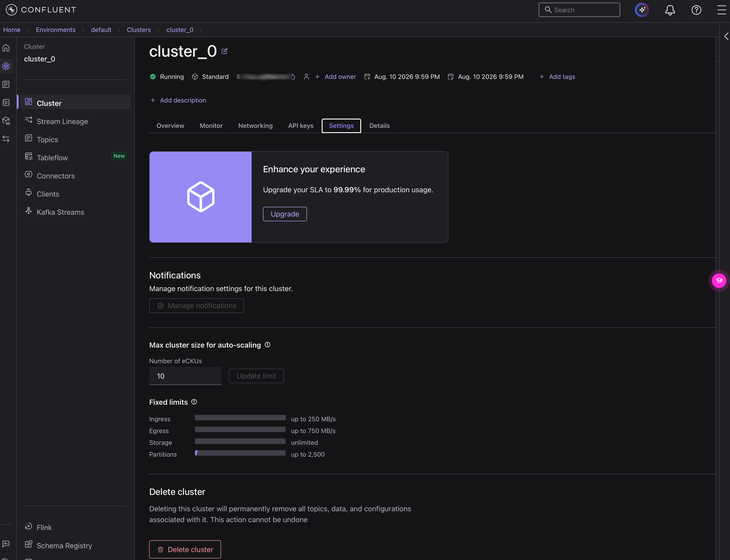Copy the cluster ID with the copy icon
The width and height of the screenshot is (730, 560).
[x=293, y=77]
